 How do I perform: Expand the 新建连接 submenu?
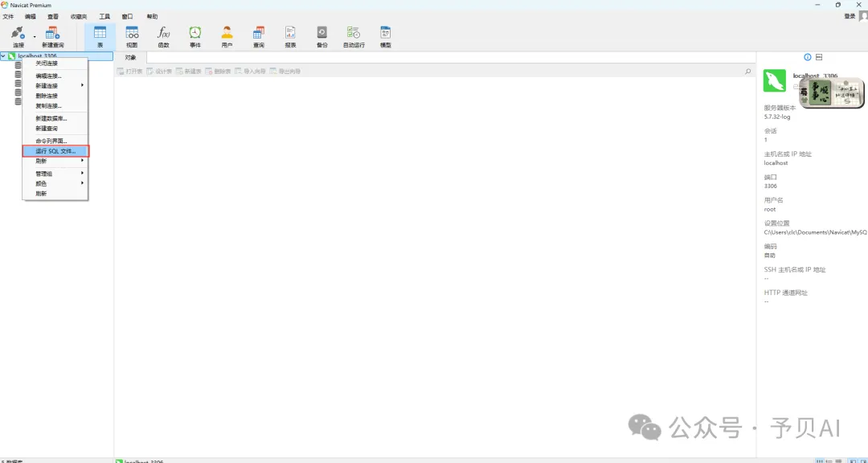(x=55, y=86)
